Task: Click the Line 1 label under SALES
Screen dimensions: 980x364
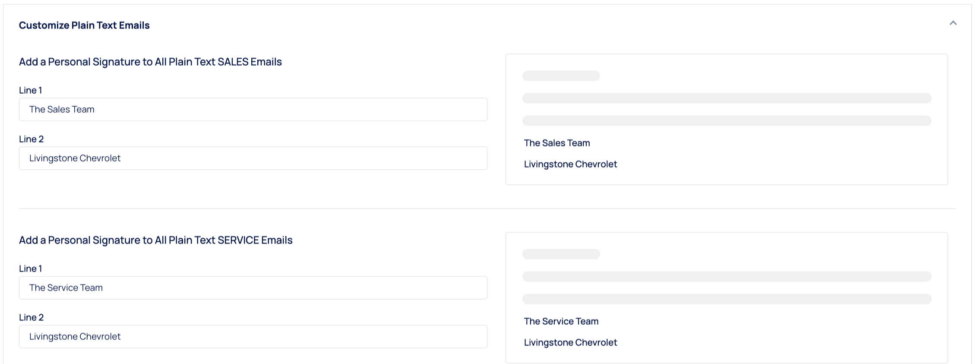Action: pos(30,91)
